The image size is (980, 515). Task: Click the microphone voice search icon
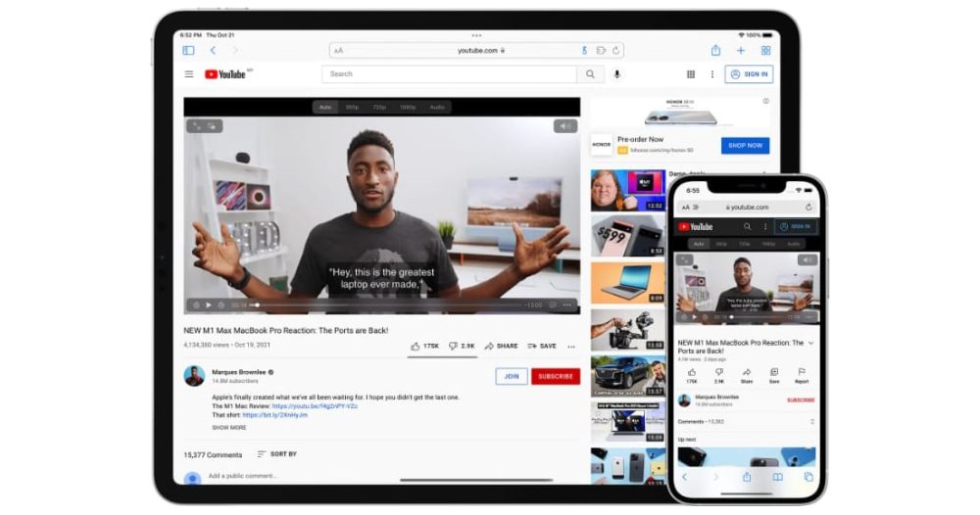tap(617, 74)
